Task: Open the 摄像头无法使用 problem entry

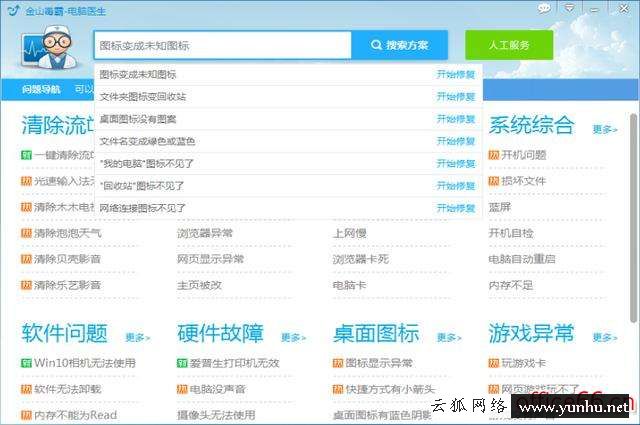Action: click(x=216, y=415)
